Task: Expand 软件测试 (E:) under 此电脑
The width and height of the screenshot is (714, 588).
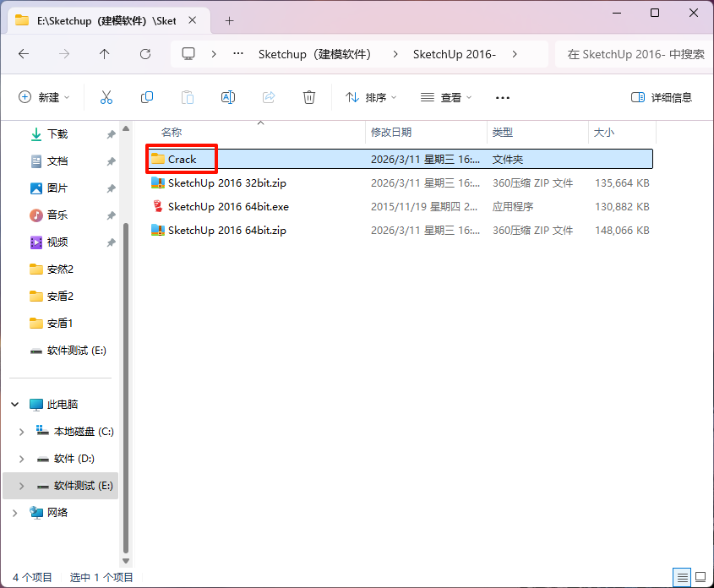Action: click(21, 486)
